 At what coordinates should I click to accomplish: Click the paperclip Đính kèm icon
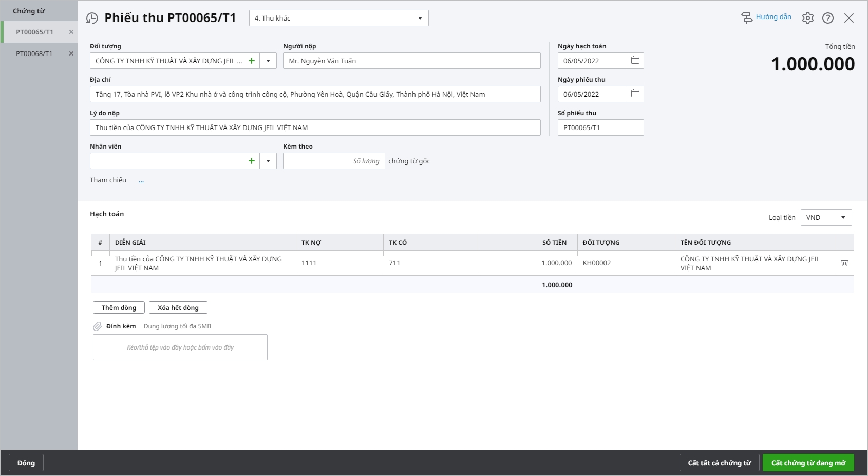(97, 326)
